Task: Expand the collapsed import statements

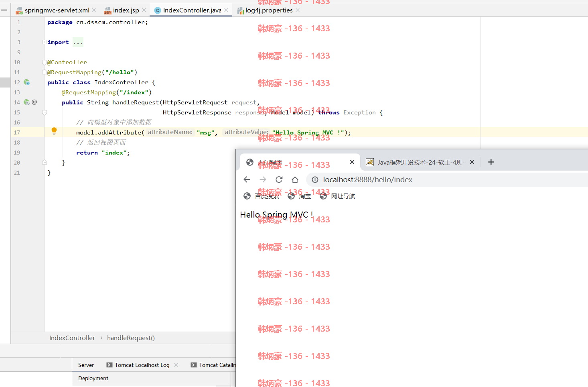Action: (x=45, y=42)
